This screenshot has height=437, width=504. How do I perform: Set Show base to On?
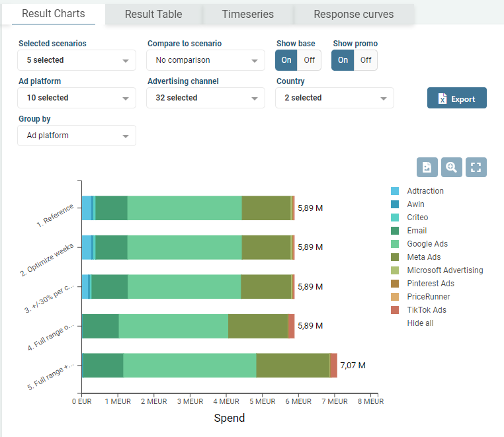tap(286, 60)
